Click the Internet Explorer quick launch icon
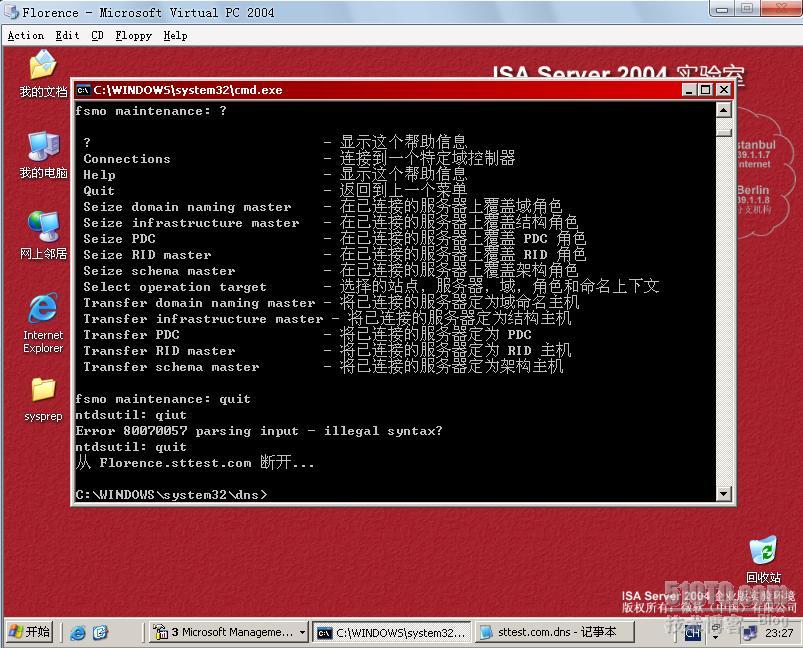 coord(78,633)
